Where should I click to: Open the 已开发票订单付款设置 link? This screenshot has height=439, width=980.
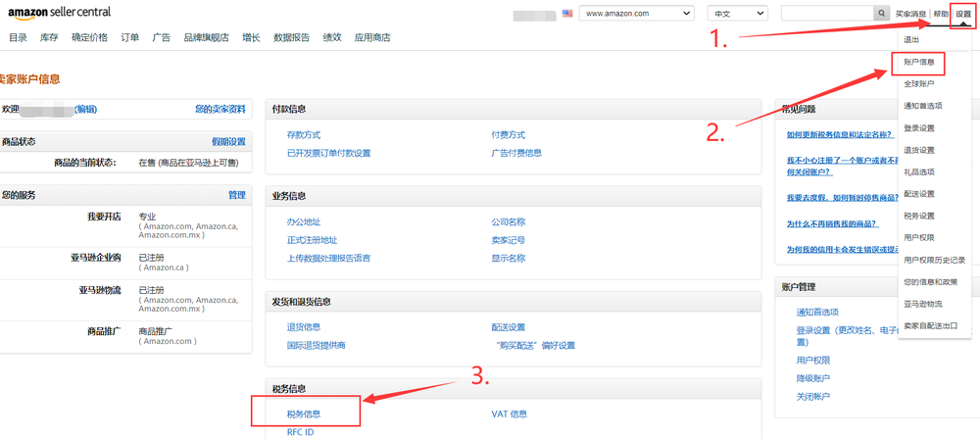(x=328, y=153)
